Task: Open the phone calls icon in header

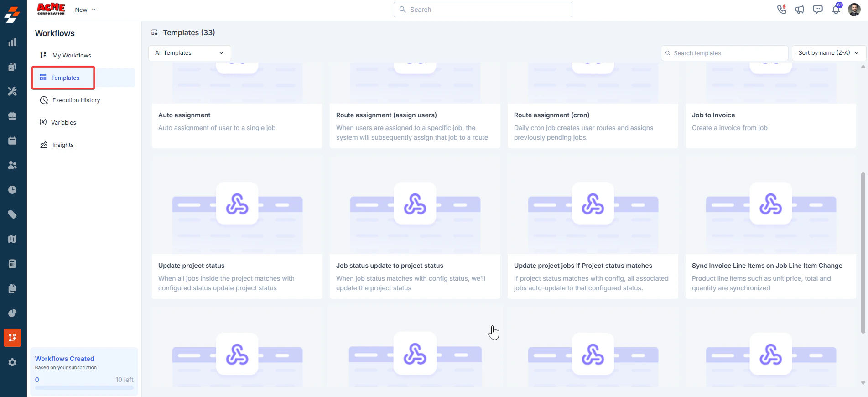Action: (x=782, y=9)
